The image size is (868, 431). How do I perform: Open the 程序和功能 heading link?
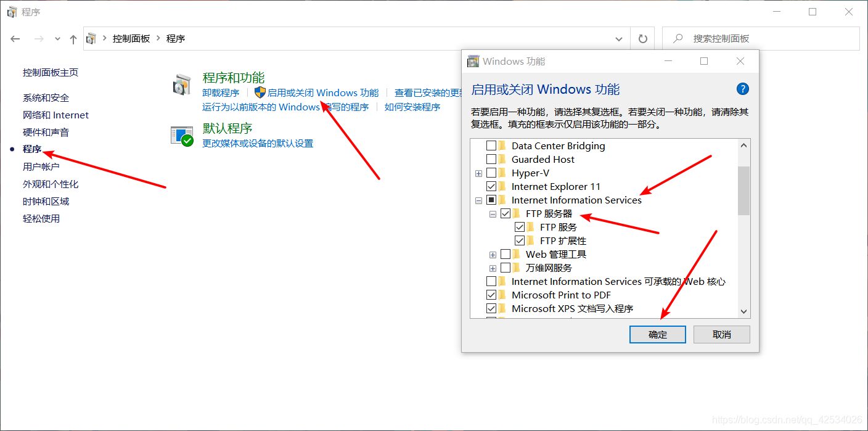tap(234, 78)
